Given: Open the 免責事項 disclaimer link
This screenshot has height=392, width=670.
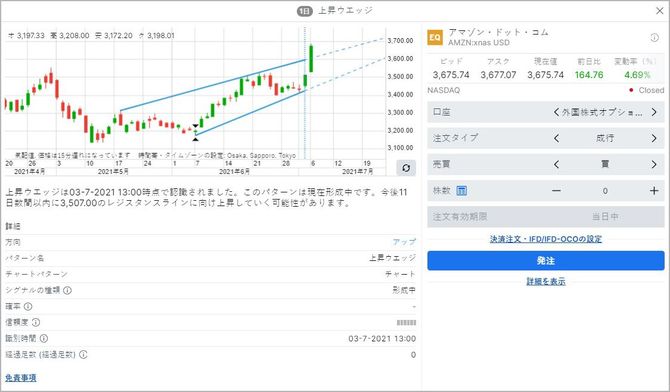Looking at the screenshot, I should coord(21,378).
